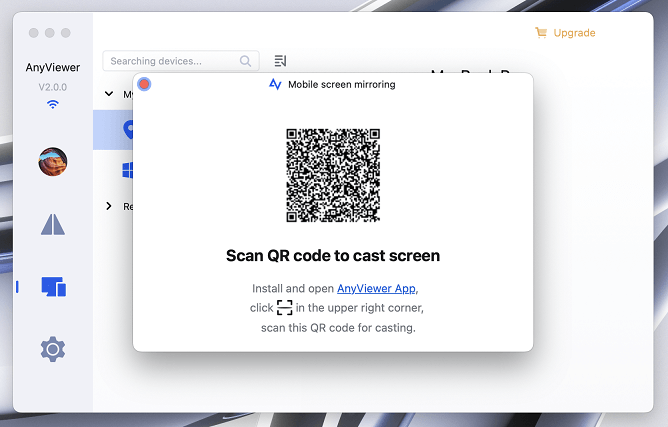Click the scan frame icon in instructions

285,308
